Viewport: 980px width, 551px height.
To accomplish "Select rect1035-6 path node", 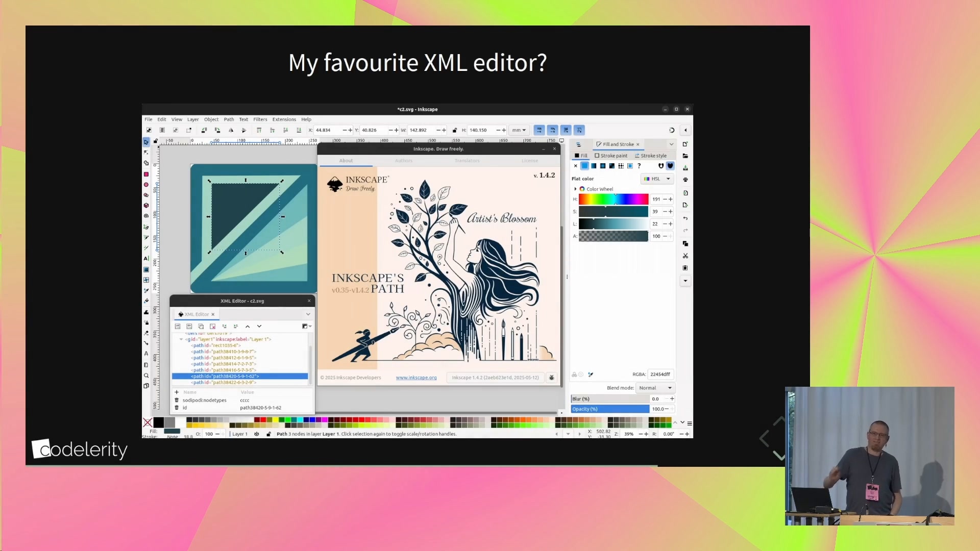I will 216,346.
